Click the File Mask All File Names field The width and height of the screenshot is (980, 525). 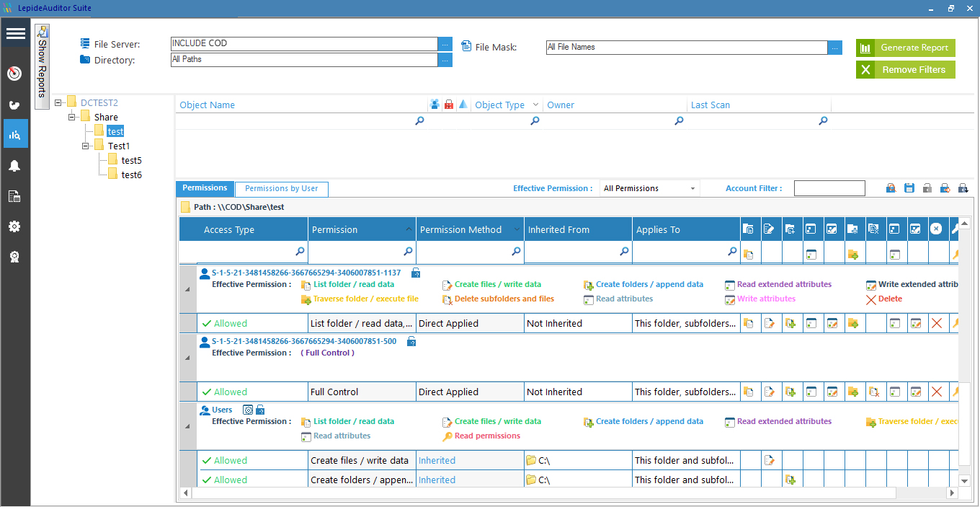(686, 48)
